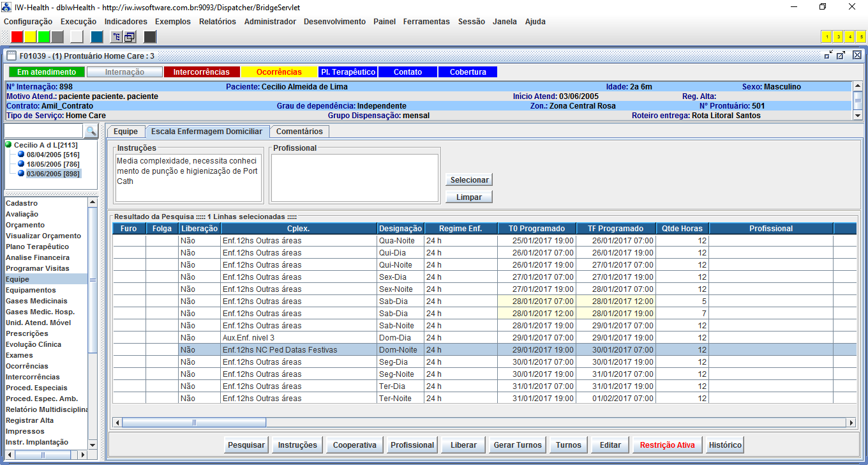Click the yellow number 3 shortcut icon
Screen dimensions: 868x465
tap(838, 36)
